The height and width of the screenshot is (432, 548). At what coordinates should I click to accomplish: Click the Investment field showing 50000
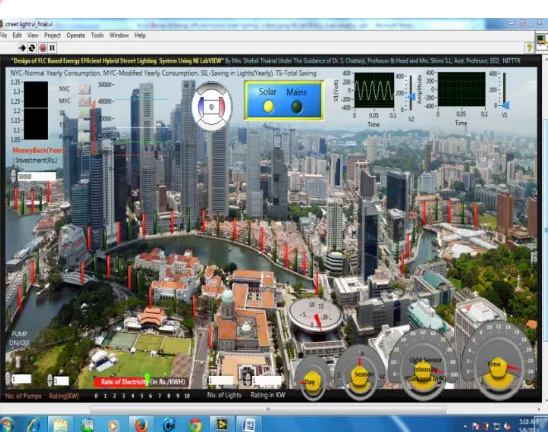pyautogui.click(x=36, y=177)
